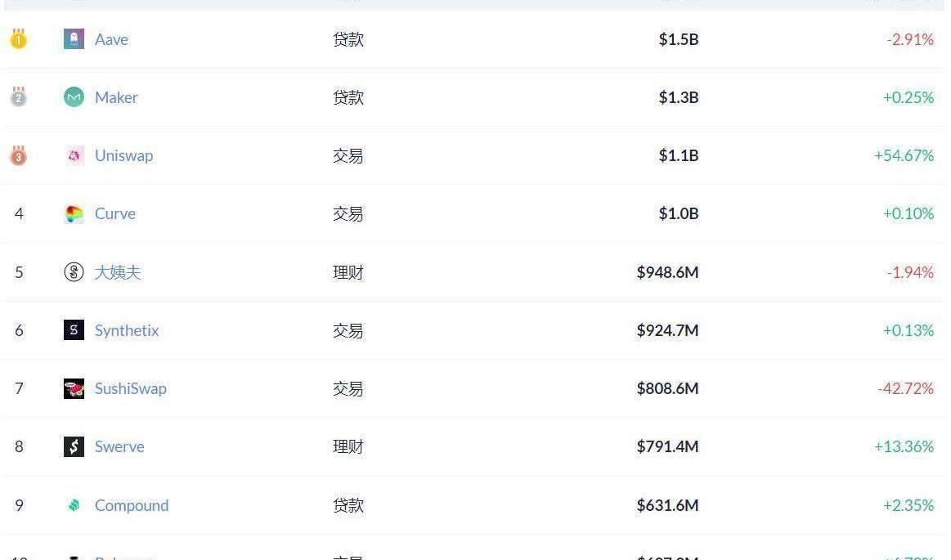Click the Uniswap unicorn icon
The width and height of the screenshot is (951, 560).
coord(74,155)
